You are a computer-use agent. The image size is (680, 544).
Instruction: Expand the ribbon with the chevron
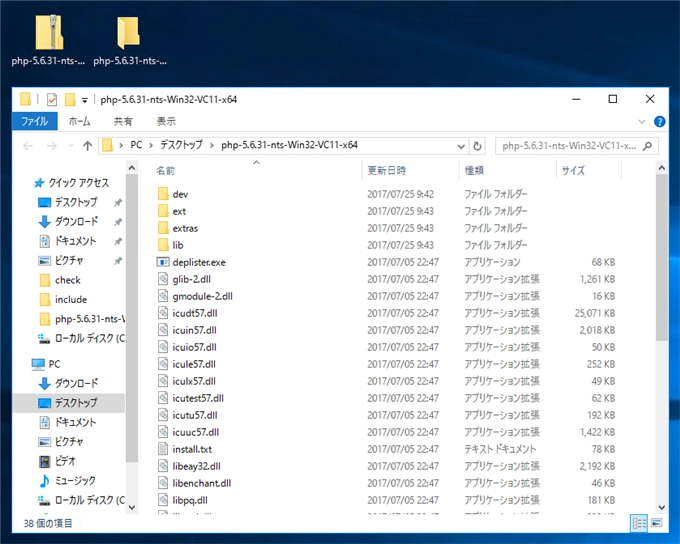click(x=642, y=121)
